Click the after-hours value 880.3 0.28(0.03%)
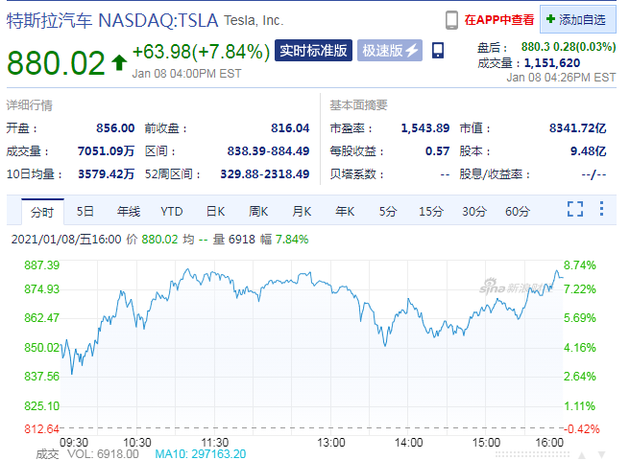This screenshot has width=630, height=460. click(569, 47)
